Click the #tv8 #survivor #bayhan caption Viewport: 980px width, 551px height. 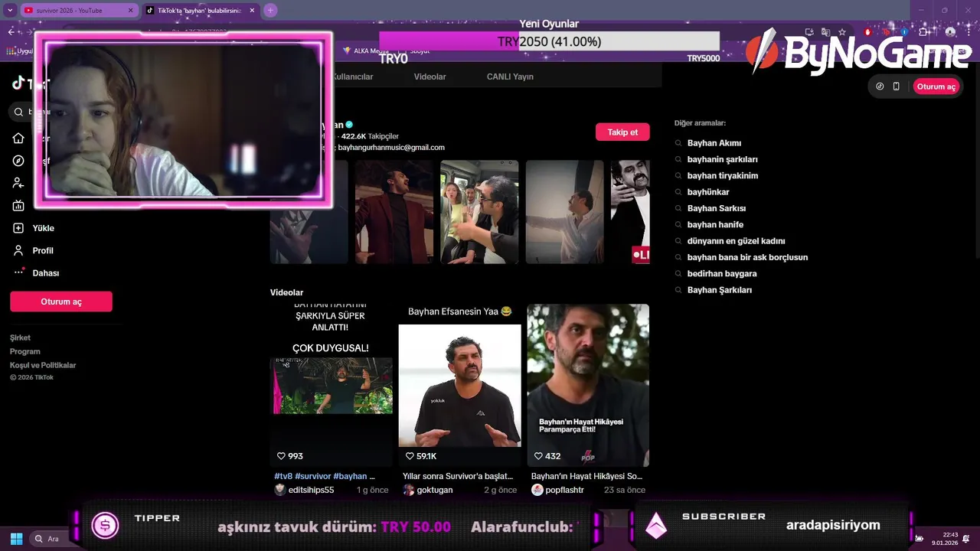(x=325, y=476)
